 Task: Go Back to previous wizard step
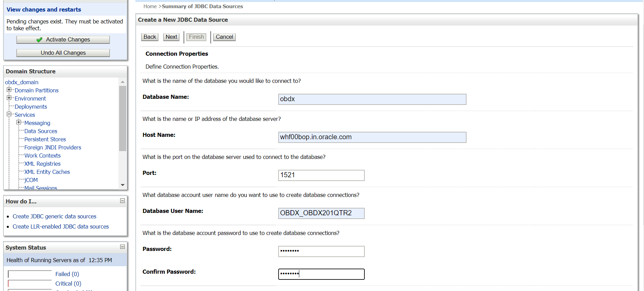pyautogui.click(x=150, y=37)
